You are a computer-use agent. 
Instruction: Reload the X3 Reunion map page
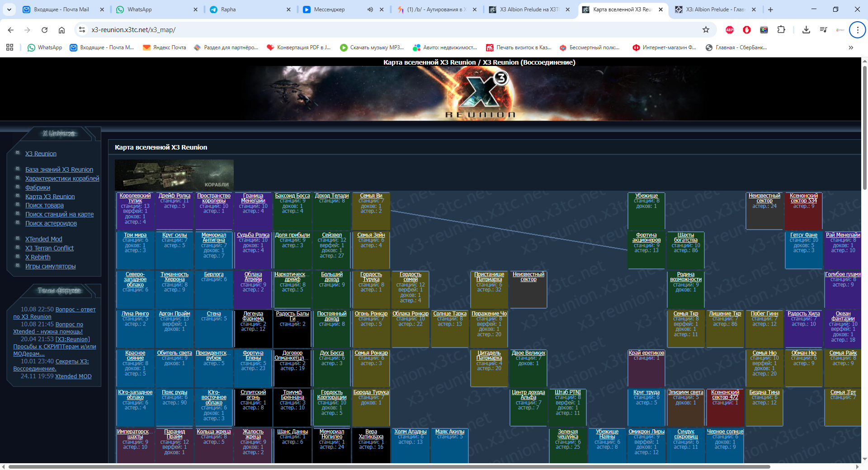(x=44, y=30)
